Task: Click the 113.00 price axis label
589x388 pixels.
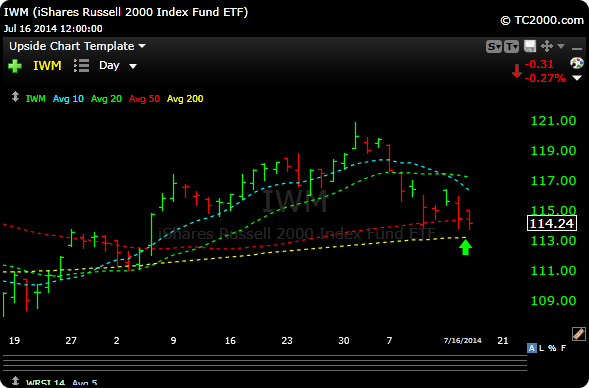Action: coord(553,241)
